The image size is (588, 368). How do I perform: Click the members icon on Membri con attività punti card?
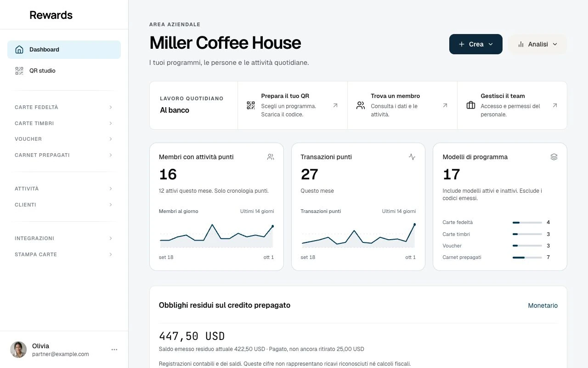pos(271,157)
